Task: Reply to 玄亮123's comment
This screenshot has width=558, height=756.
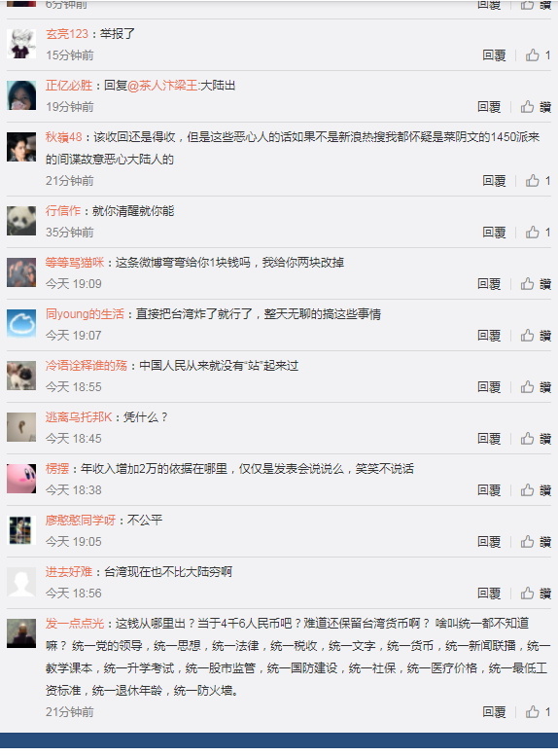Action: coord(494,54)
